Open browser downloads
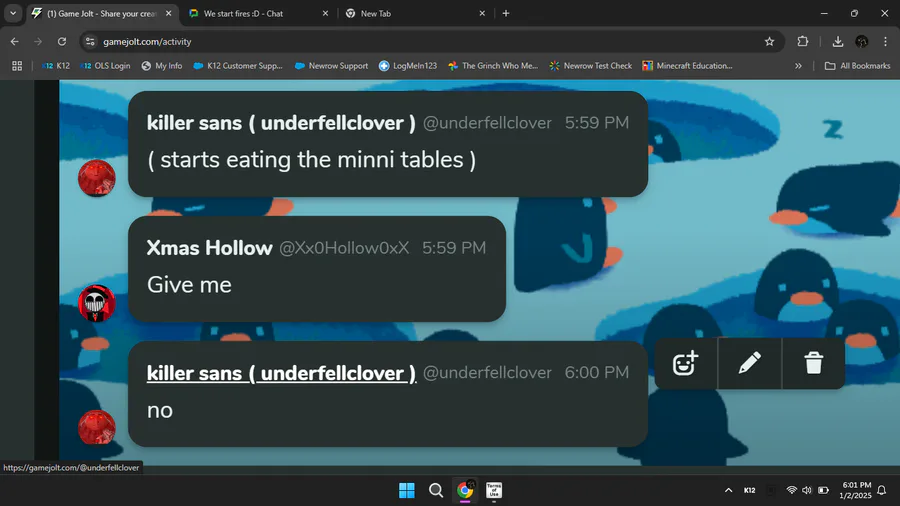This screenshot has height=506, width=900. click(837, 41)
